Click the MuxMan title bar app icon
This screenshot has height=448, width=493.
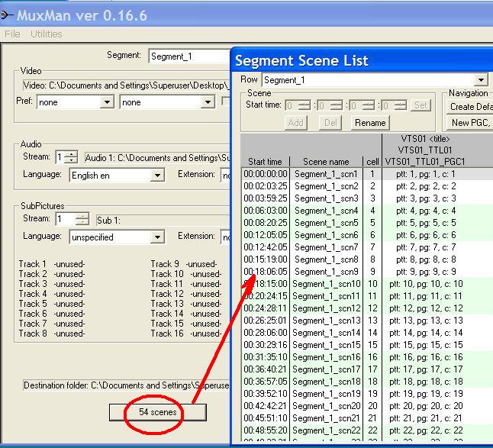click(x=7, y=15)
